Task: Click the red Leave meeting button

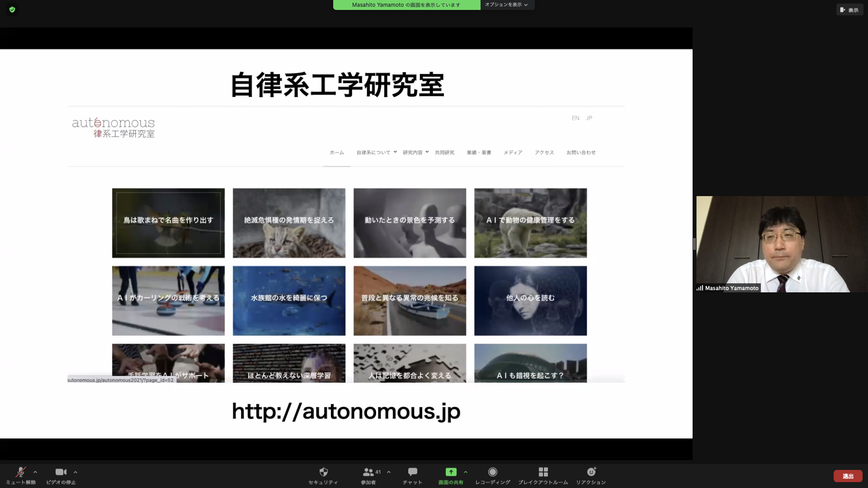Action: click(x=848, y=476)
